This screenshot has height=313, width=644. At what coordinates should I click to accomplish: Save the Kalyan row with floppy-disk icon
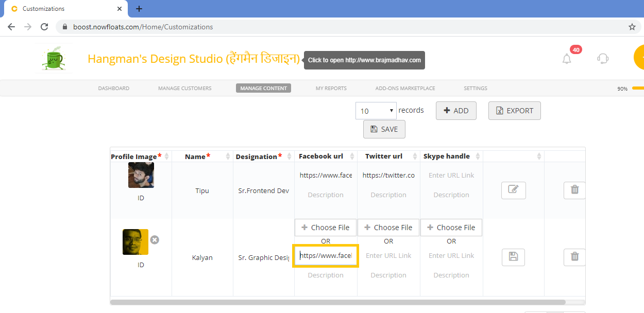point(513,257)
